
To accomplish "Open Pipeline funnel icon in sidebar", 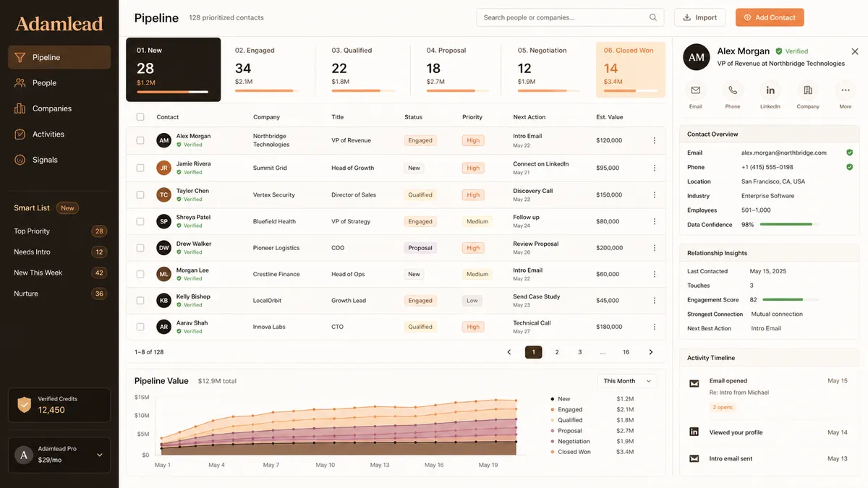I will (x=20, y=57).
